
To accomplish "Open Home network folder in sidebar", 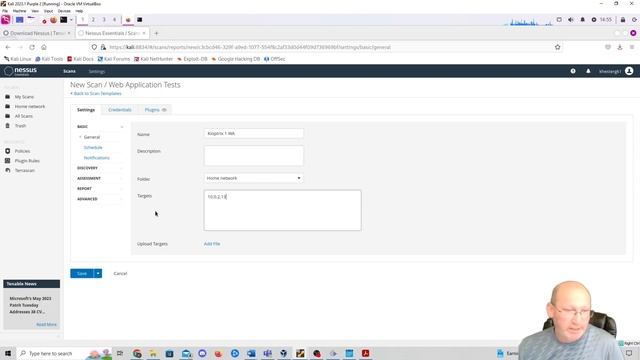I will click(x=30, y=107).
